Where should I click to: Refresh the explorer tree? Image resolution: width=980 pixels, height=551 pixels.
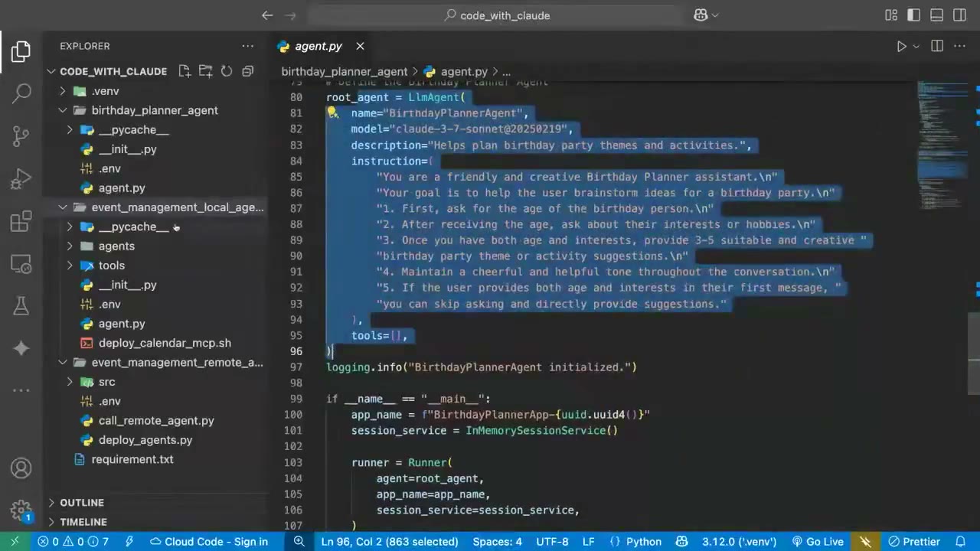coord(227,71)
